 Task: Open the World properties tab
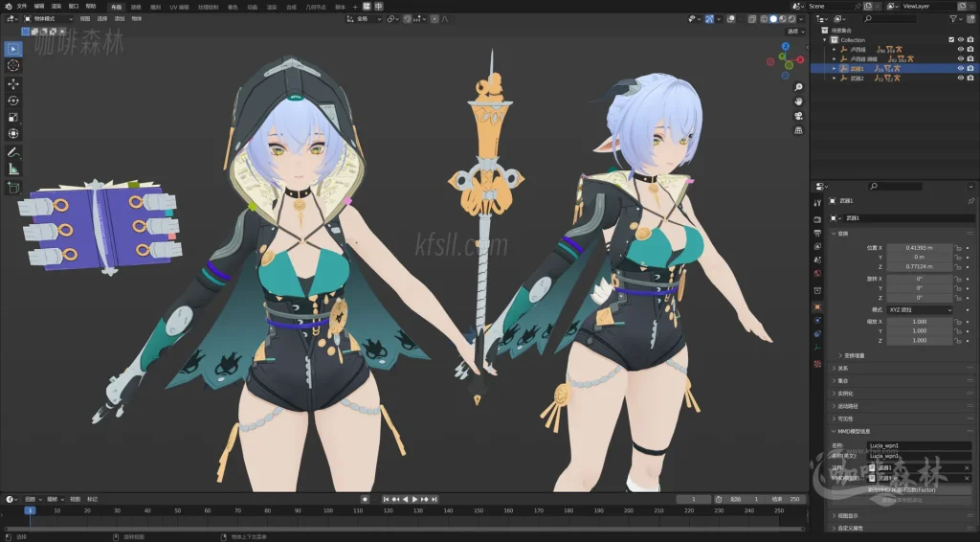point(817,273)
